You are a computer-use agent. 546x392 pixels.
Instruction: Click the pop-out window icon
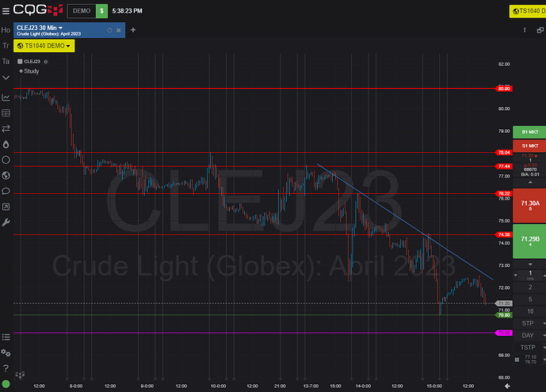(540, 30)
